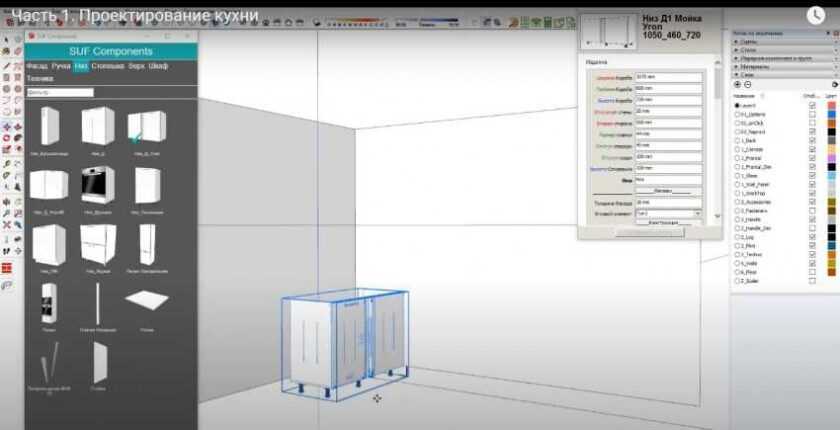Open the Столешка tab
The width and height of the screenshot is (840, 430).
click(x=107, y=65)
